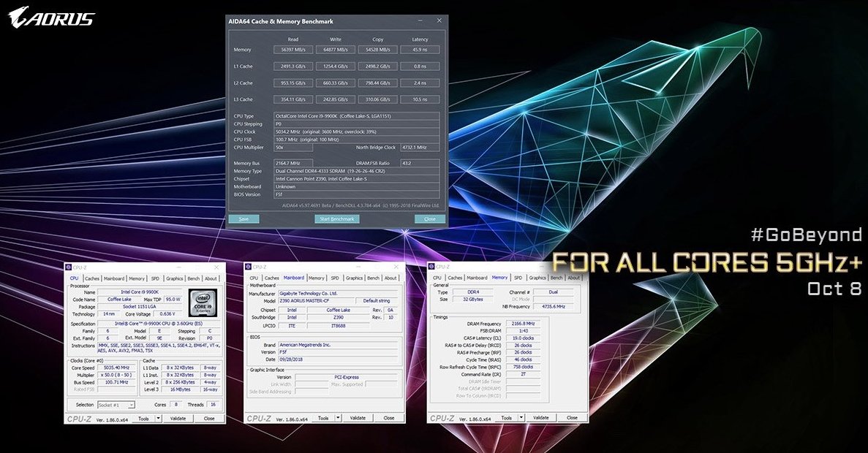Switch to the Caches tab in the first CPU-Z window

click(x=92, y=278)
